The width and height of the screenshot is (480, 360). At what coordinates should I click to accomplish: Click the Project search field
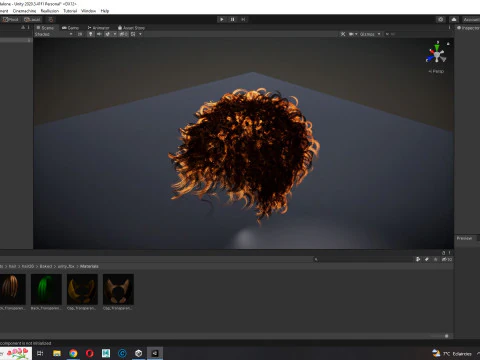click(363, 259)
